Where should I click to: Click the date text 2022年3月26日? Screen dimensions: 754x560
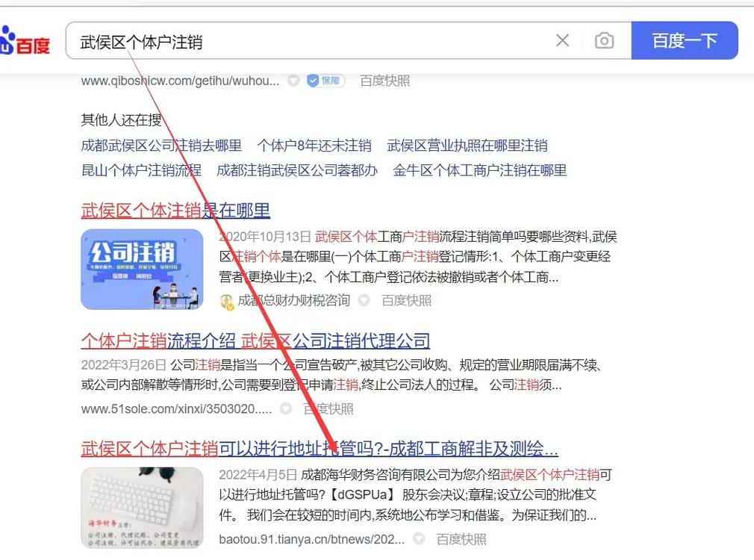pos(124,365)
